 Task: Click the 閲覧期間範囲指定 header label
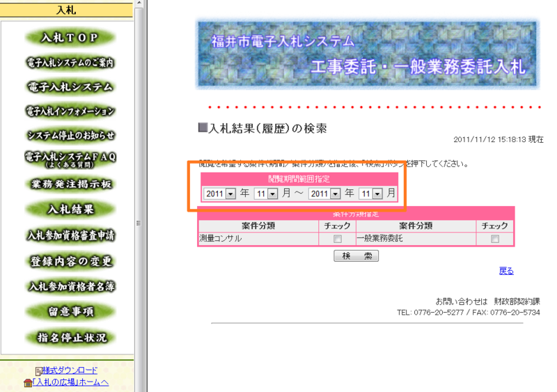(299, 179)
